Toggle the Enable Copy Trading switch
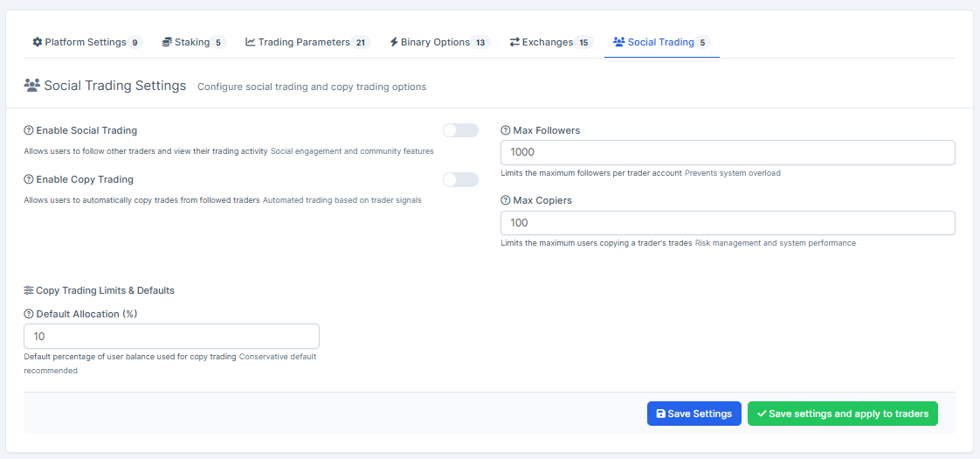Image resolution: width=980 pixels, height=459 pixels. pyautogui.click(x=460, y=179)
